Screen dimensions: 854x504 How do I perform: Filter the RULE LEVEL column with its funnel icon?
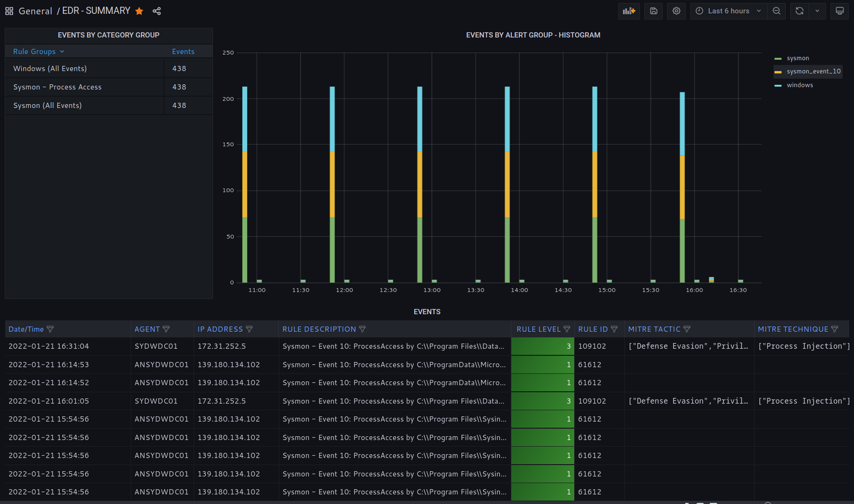coord(567,330)
